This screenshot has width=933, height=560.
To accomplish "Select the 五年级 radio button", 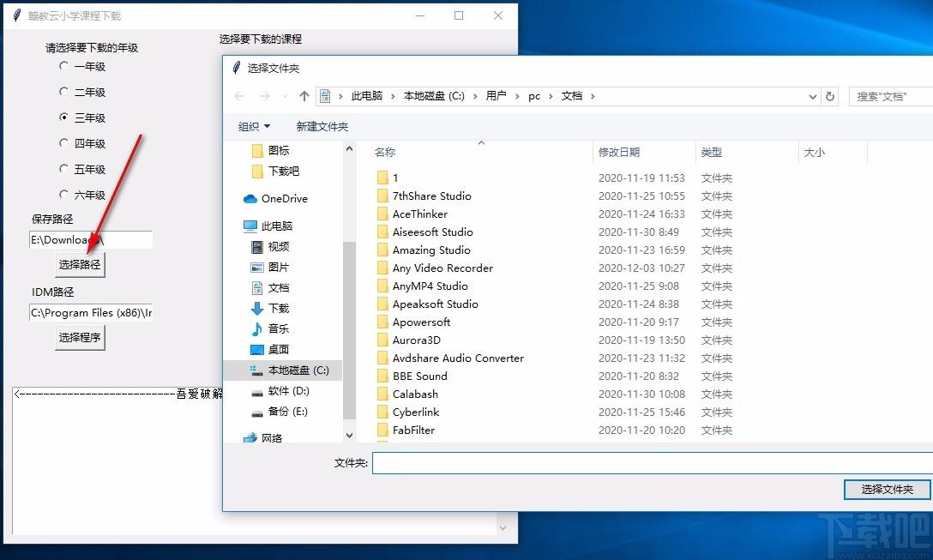I will [x=63, y=168].
